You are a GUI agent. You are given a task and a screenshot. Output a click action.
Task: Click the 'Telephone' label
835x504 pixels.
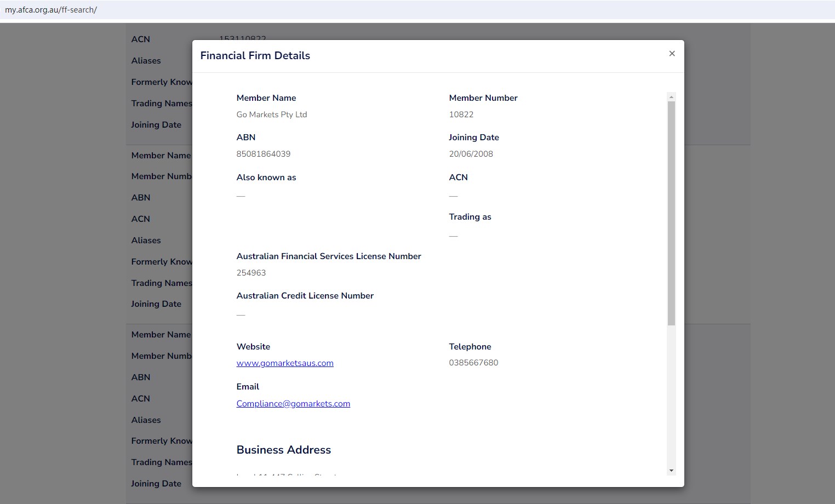[x=470, y=347]
